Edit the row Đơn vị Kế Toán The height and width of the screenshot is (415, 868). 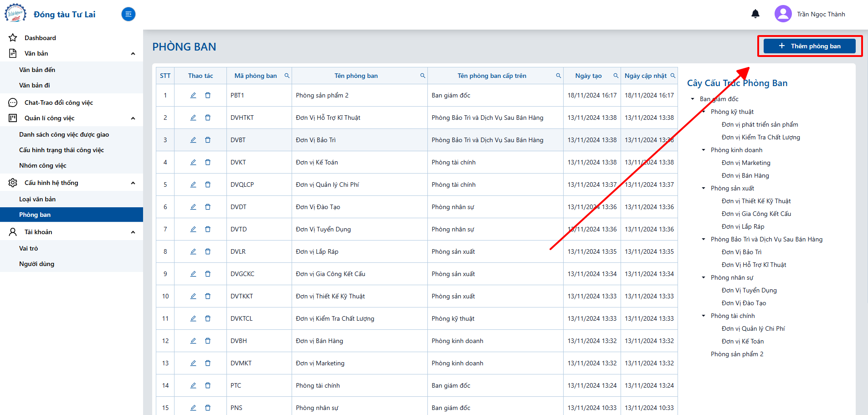pyautogui.click(x=193, y=162)
